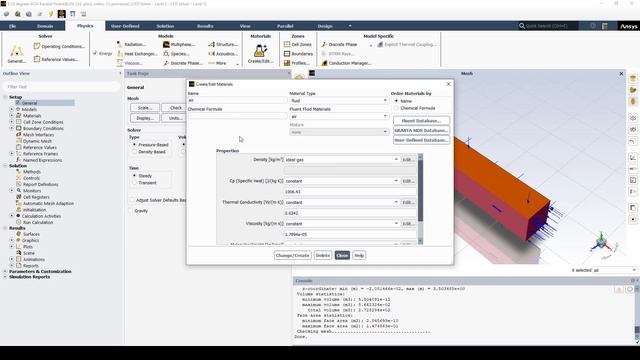Open the Structure model
This screenshot has height=360, width=640.
pos(223,44)
